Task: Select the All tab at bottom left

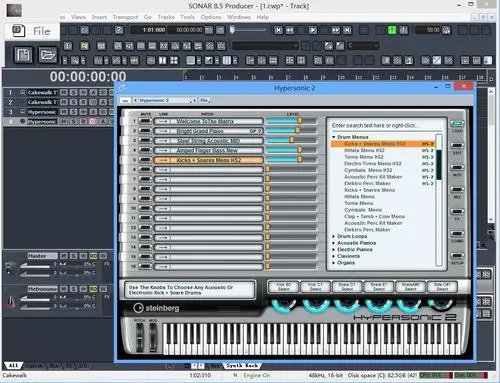Action: (13, 366)
